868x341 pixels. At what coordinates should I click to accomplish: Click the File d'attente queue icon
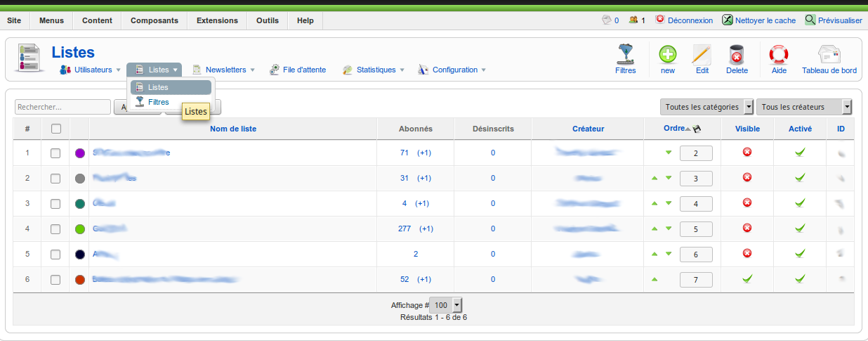[x=275, y=70]
